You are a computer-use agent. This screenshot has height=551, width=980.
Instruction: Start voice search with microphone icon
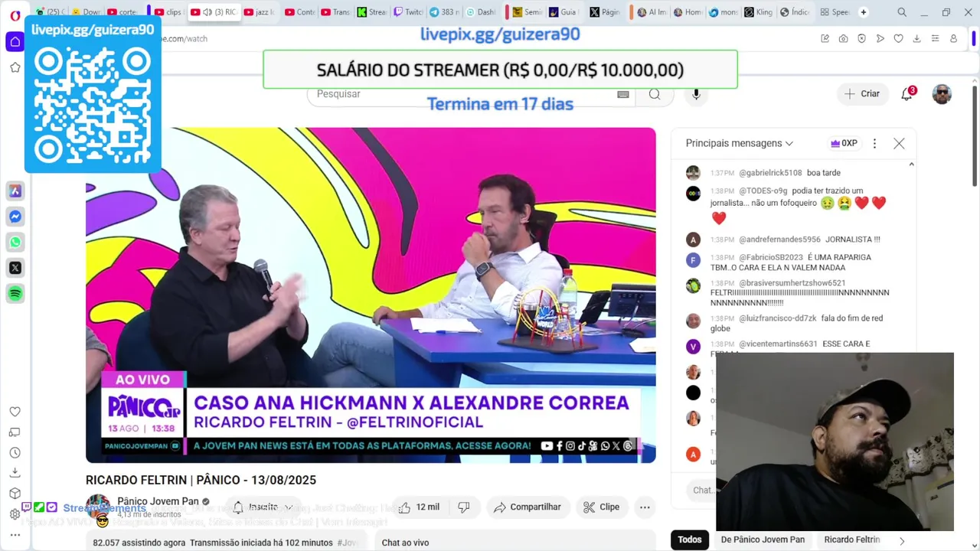point(696,94)
